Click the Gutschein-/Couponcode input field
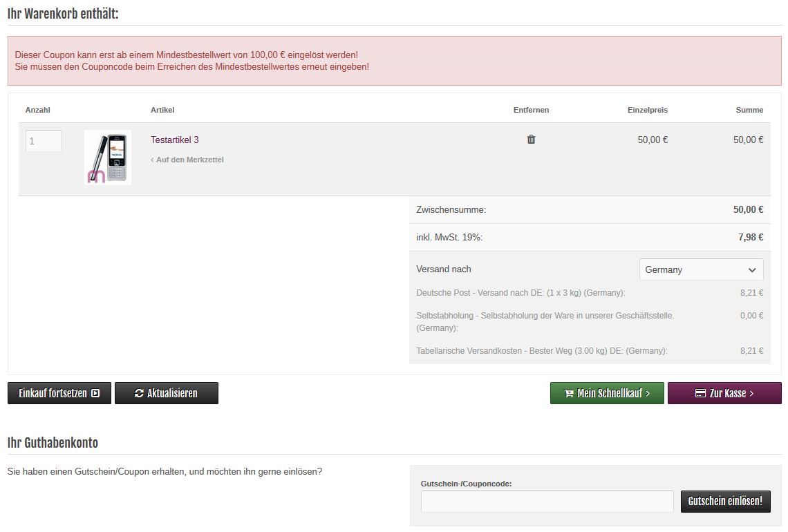This screenshot has height=532, width=788. pyautogui.click(x=547, y=502)
